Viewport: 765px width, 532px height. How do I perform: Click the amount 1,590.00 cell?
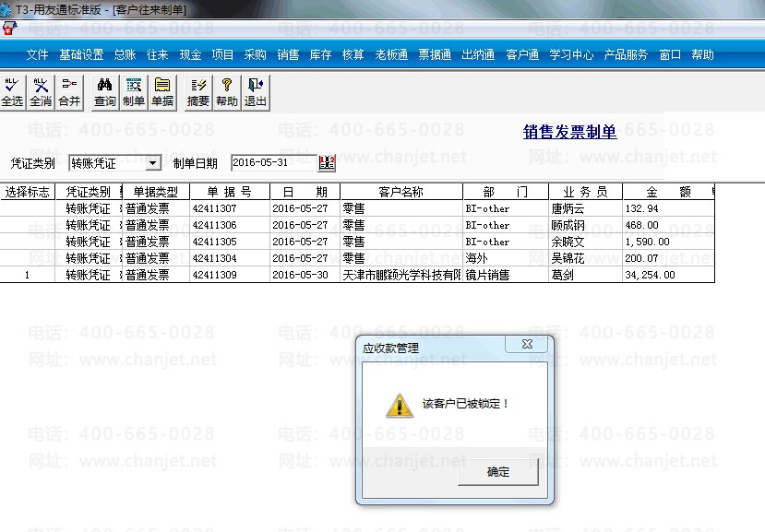668,242
